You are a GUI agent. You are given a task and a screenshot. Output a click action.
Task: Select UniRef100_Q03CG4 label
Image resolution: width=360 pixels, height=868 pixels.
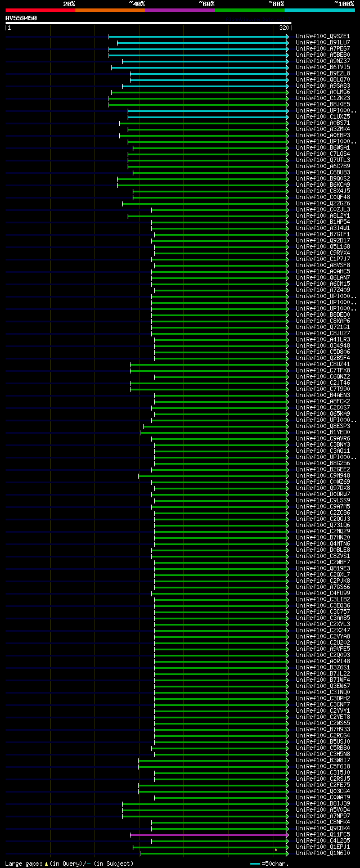click(x=323, y=791)
